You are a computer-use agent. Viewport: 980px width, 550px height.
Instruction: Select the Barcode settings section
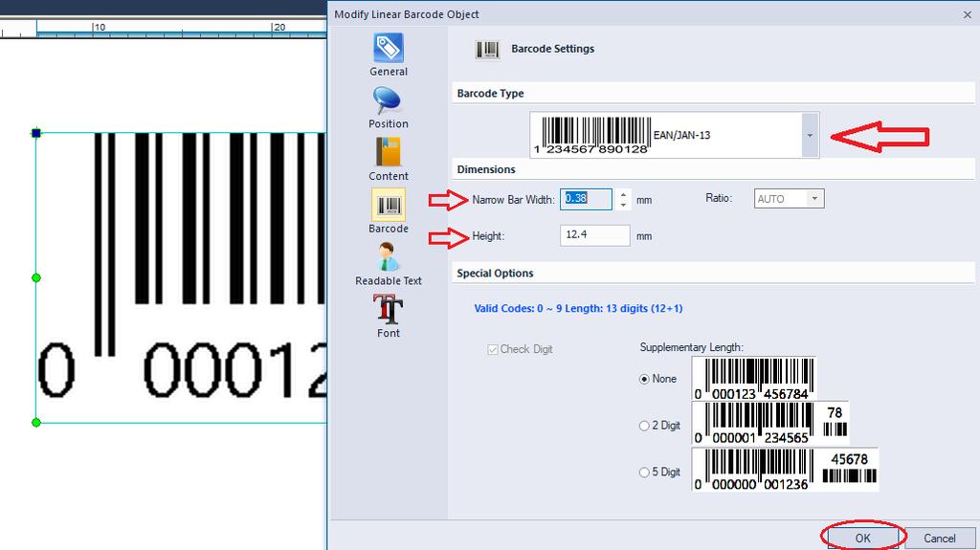[389, 211]
